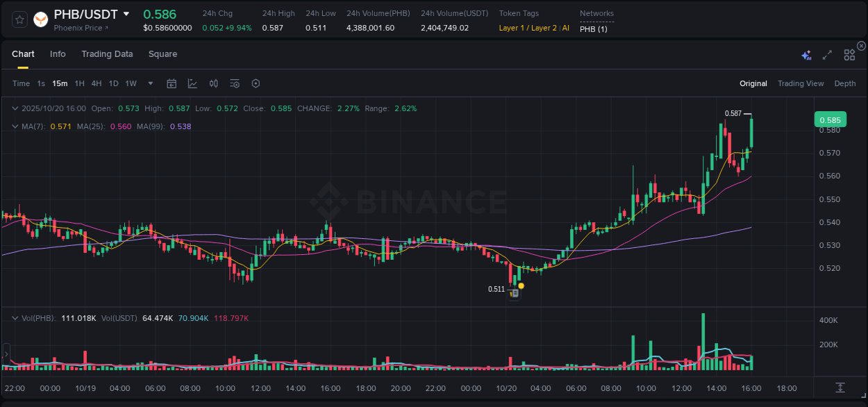The height and width of the screenshot is (407, 868).
Task: Switch chart to Trading View mode
Action: [x=801, y=83]
